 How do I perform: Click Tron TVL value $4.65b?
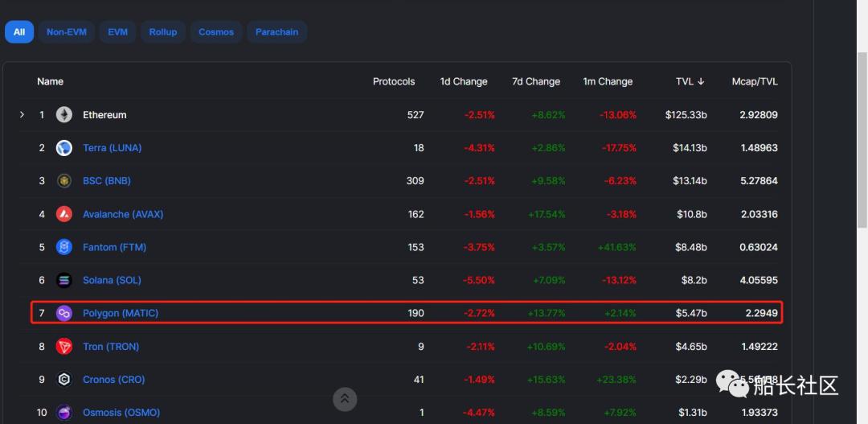[x=691, y=347]
